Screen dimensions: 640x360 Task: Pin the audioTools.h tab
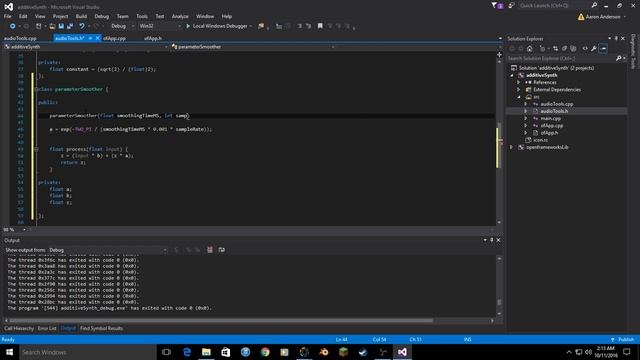pyautogui.click(x=90, y=38)
